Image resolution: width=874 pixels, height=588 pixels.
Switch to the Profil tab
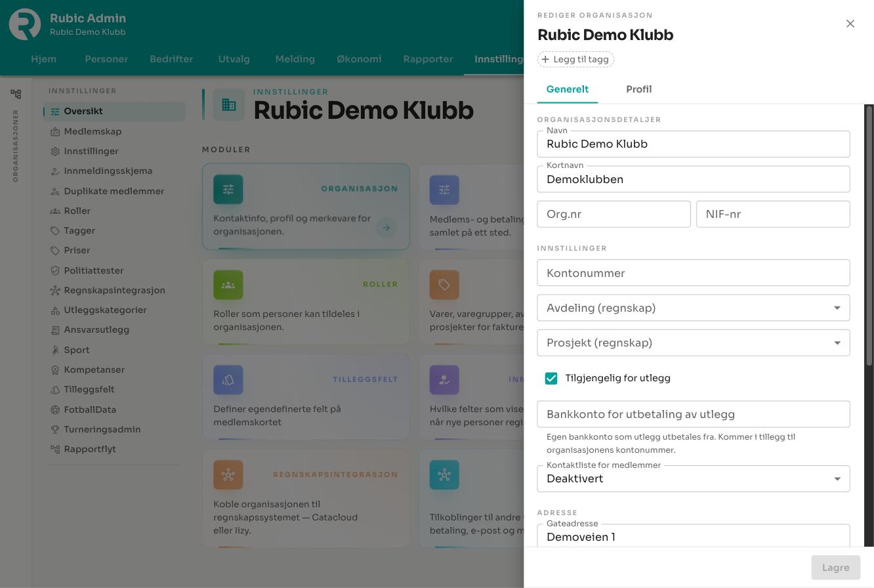click(x=638, y=89)
